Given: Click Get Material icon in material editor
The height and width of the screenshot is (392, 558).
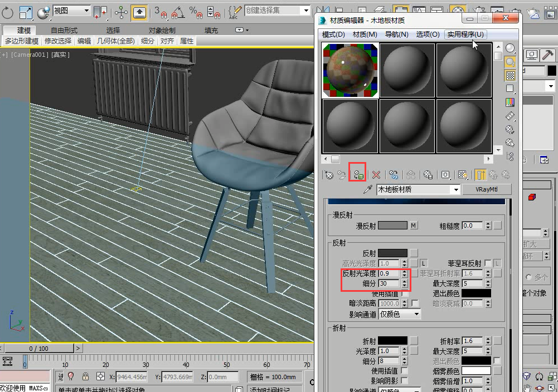Looking at the screenshot, I should (x=329, y=175).
